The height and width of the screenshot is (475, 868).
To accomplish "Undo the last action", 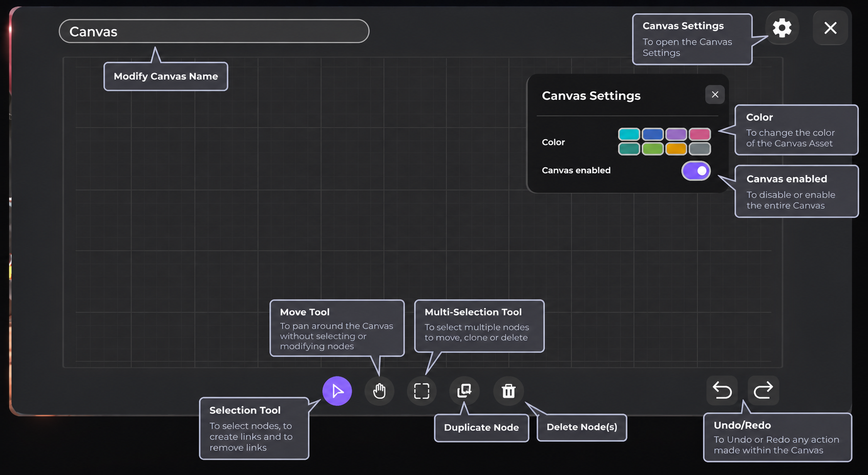I will point(722,391).
